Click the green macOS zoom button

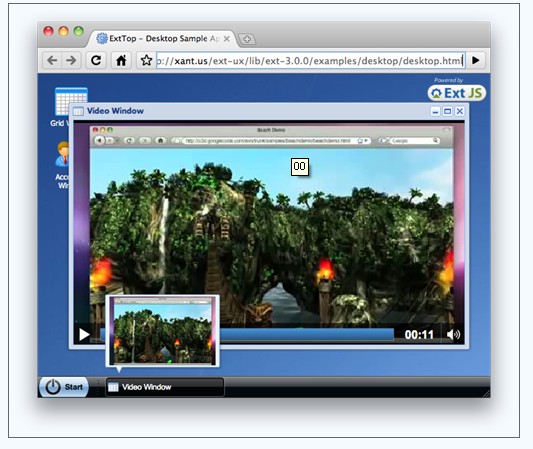tap(79, 31)
